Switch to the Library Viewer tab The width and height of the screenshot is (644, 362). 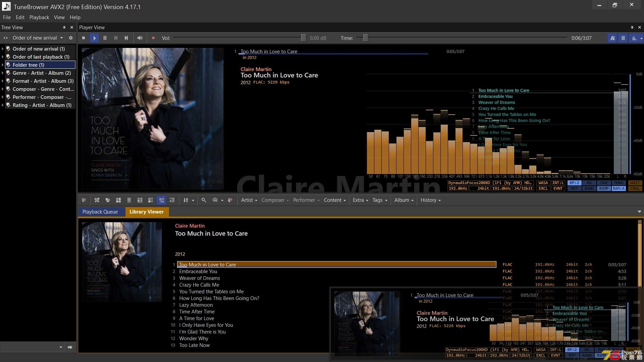(x=147, y=212)
